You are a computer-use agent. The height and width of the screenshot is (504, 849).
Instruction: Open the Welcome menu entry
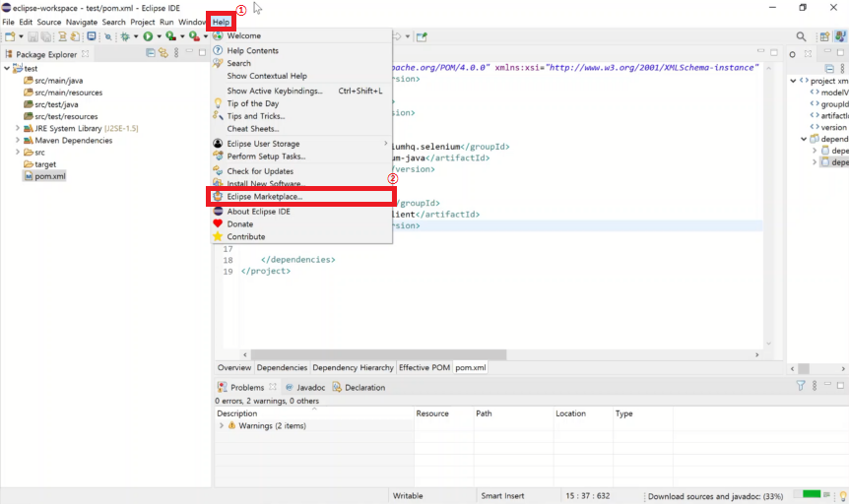301,35
